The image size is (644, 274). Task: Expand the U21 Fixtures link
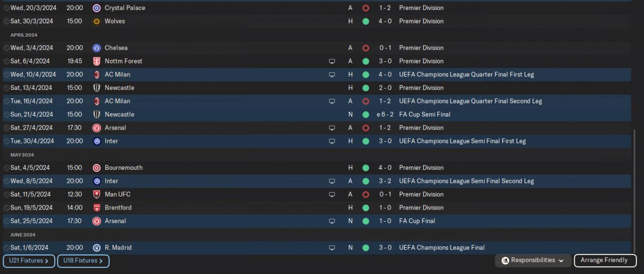(x=29, y=261)
